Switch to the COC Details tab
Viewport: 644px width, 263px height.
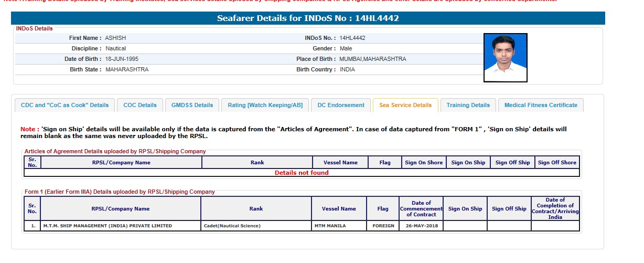(x=140, y=105)
